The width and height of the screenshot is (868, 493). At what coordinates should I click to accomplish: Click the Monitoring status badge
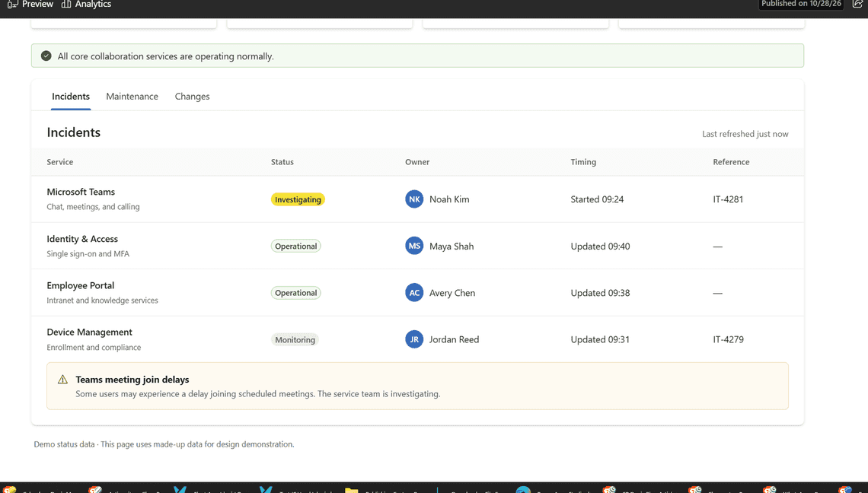[x=295, y=340]
